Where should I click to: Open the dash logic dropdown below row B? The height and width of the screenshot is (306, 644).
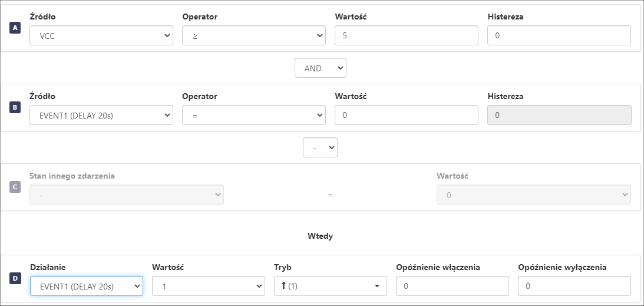pos(320,147)
